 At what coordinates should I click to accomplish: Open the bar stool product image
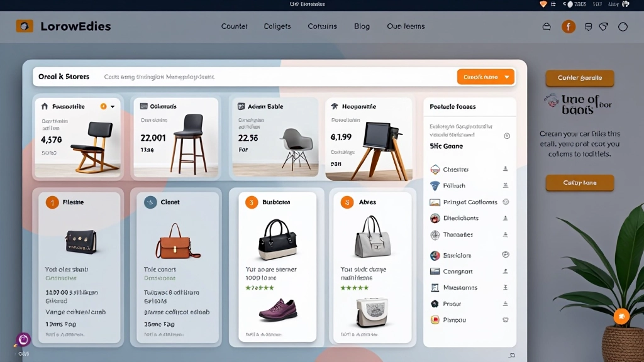(x=187, y=144)
